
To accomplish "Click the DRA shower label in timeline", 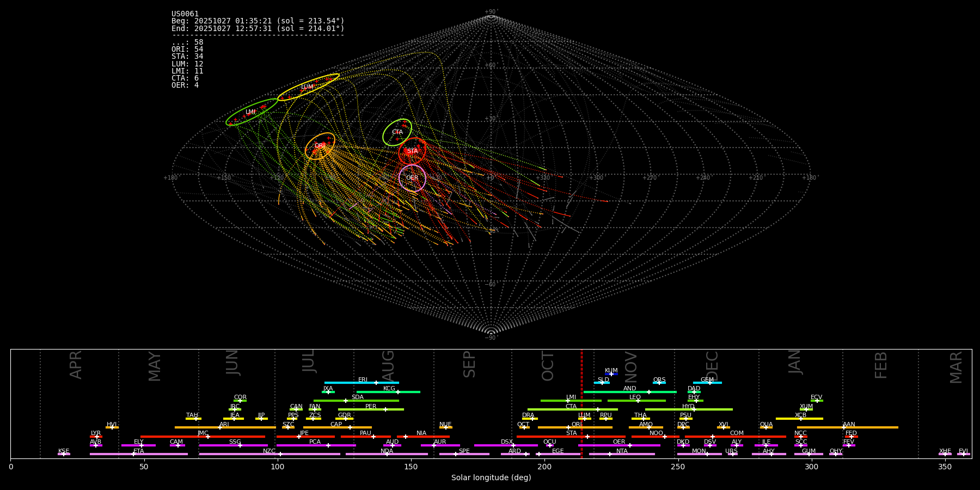I will (528, 415).
